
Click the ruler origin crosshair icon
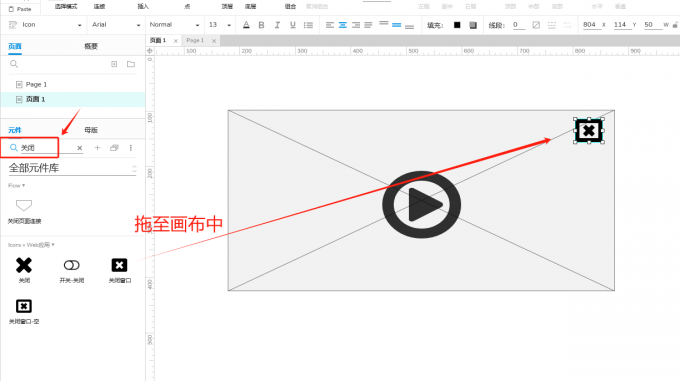(x=150, y=51)
